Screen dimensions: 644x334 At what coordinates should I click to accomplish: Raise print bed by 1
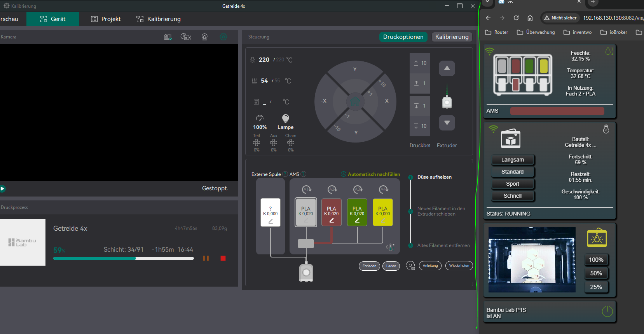tap(420, 83)
